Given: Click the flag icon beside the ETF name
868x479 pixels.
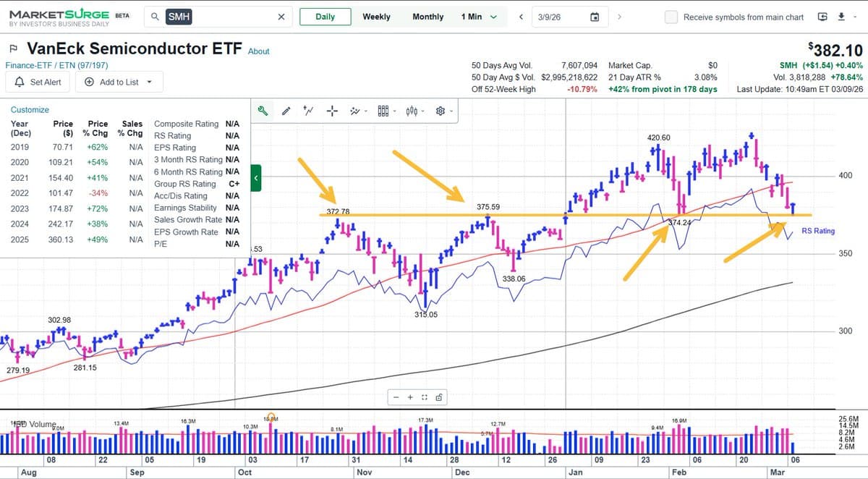Looking at the screenshot, I should pos(12,48).
